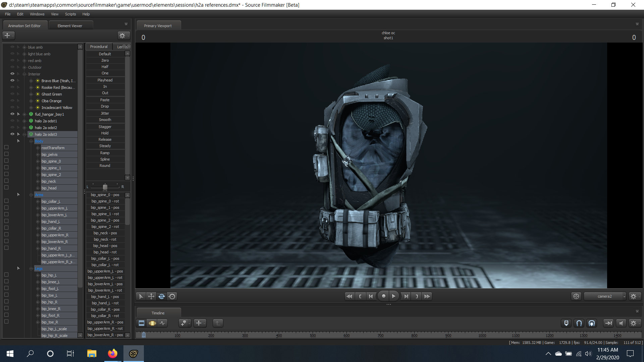Toggle the magnet snap icon

[x=579, y=323]
